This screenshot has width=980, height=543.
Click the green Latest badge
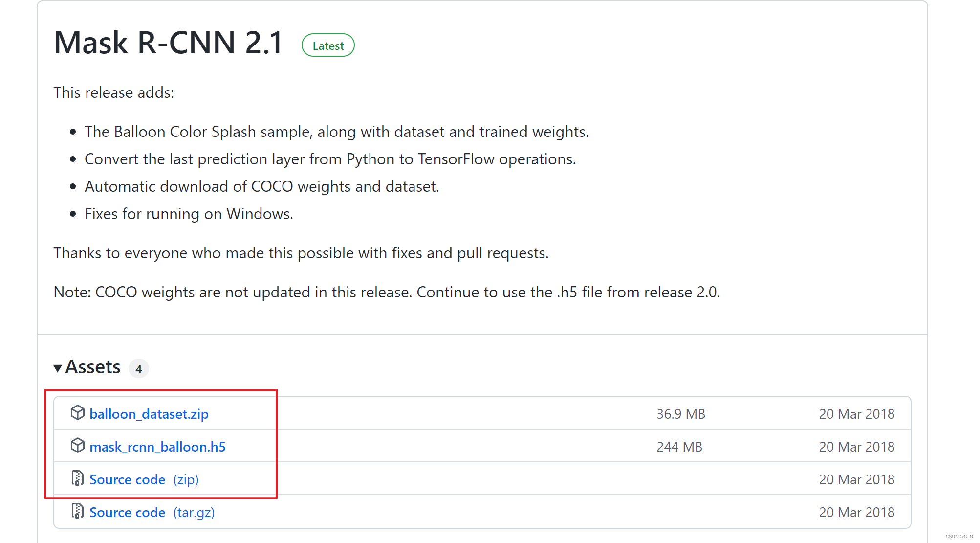[x=328, y=45]
